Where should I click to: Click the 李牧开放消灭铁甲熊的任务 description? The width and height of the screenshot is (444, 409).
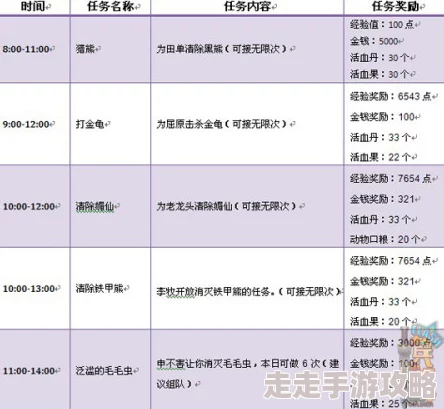[x=249, y=292]
